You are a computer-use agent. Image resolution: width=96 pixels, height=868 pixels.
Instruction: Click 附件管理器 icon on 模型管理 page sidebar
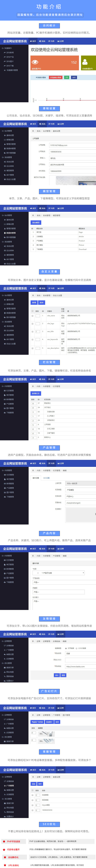click(5, 237)
